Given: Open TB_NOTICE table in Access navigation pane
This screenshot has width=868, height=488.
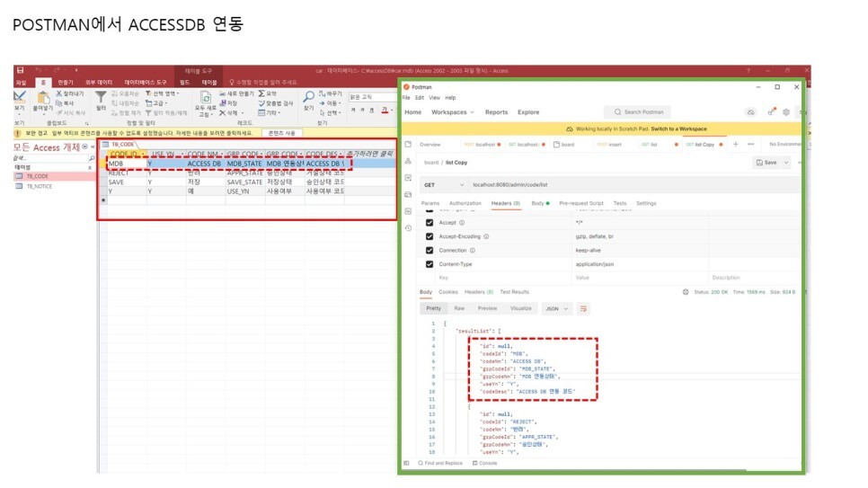Looking at the screenshot, I should [x=39, y=186].
